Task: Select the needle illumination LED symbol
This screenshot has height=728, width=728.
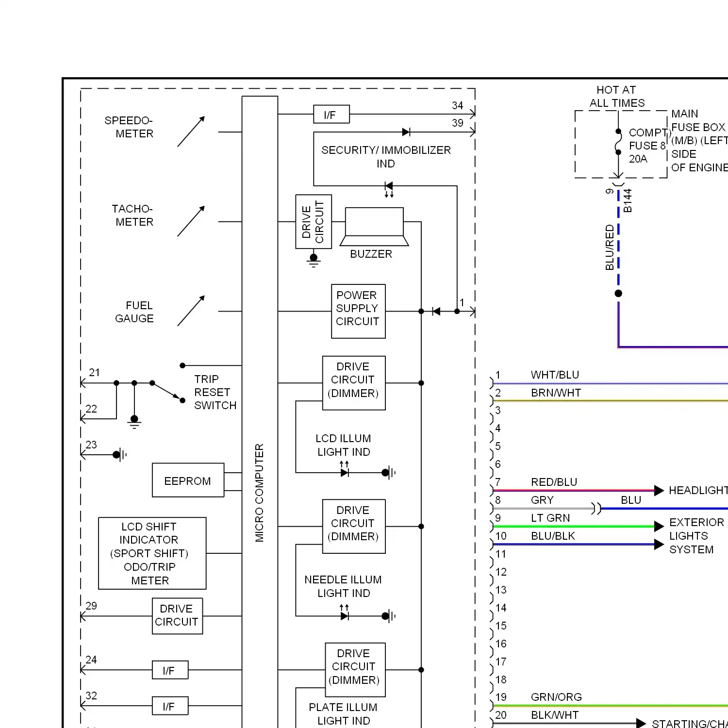Action: (345, 613)
